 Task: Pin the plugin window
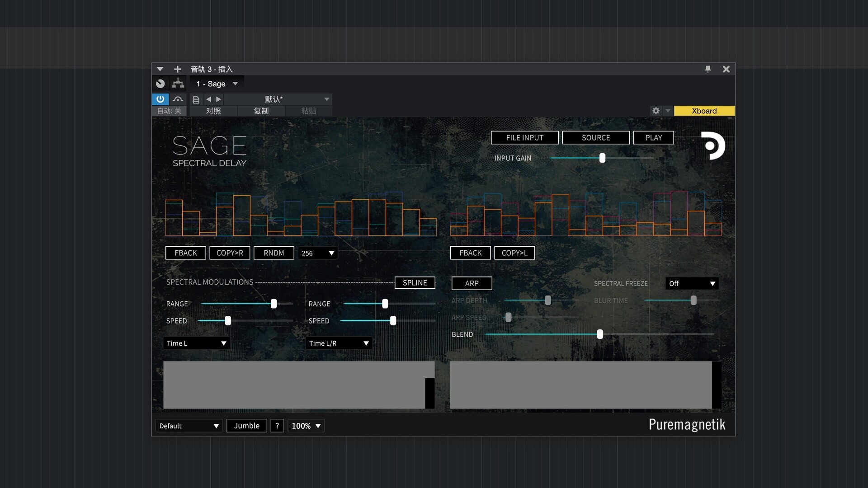coord(708,69)
